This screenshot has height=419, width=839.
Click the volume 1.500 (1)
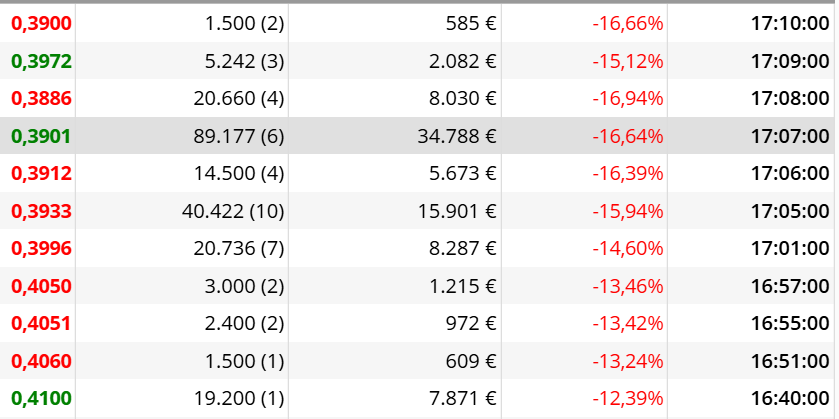click(x=245, y=361)
